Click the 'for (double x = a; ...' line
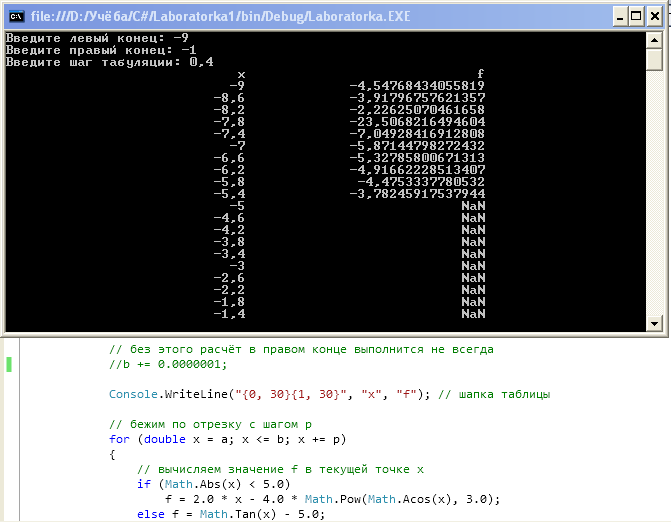Image resolution: width=671 pixels, height=522 pixels. pyautogui.click(x=228, y=439)
